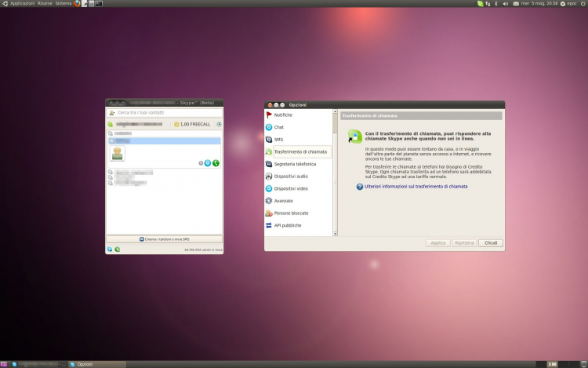This screenshot has width=588, height=368.
Task: Click the Persone bloccate icon
Action: 269,213
